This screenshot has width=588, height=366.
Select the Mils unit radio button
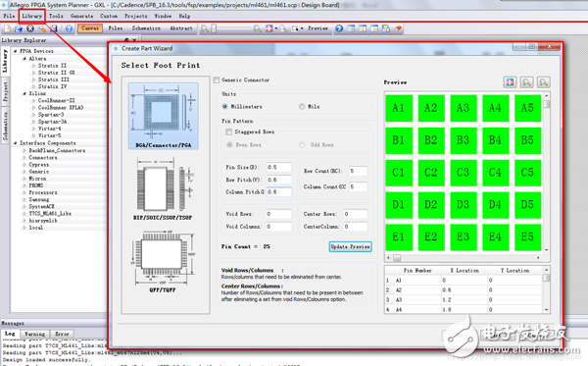302,107
